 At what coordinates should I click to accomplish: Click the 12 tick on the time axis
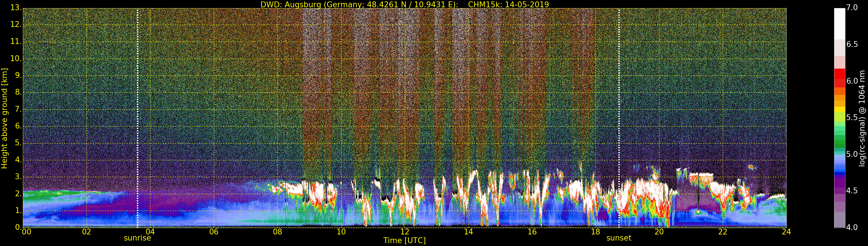[405, 232]
